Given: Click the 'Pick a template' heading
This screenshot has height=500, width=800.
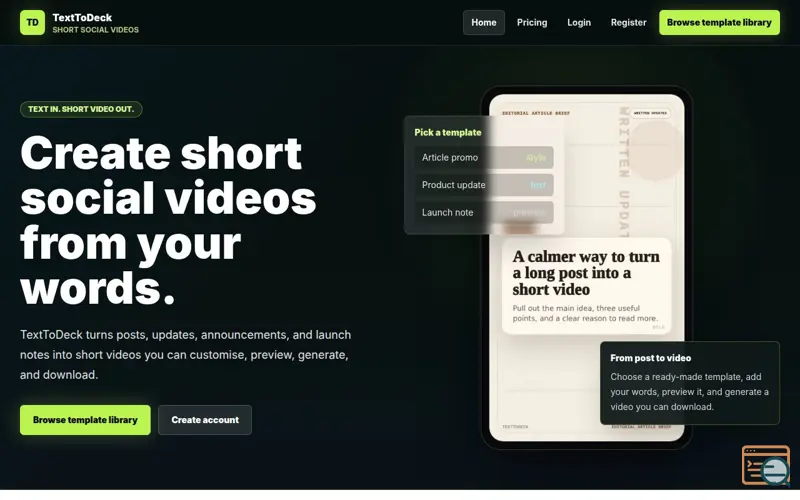Looking at the screenshot, I should (x=447, y=133).
